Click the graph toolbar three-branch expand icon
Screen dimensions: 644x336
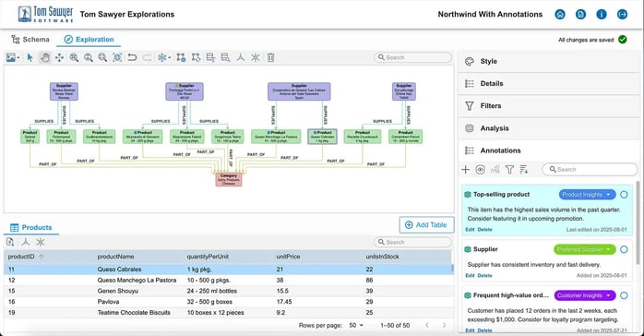pos(240,57)
